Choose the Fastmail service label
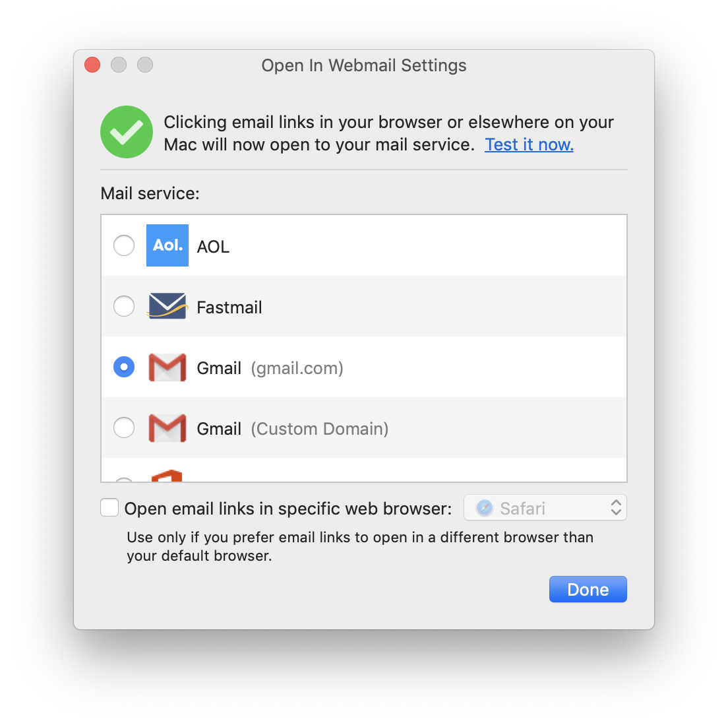This screenshot has height=727, width=728. click(x=229, y=307)
